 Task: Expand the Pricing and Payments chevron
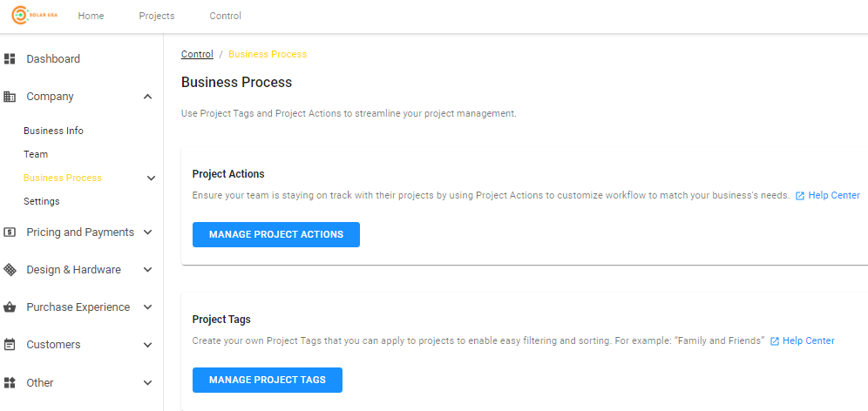click(x=147, y=232)
